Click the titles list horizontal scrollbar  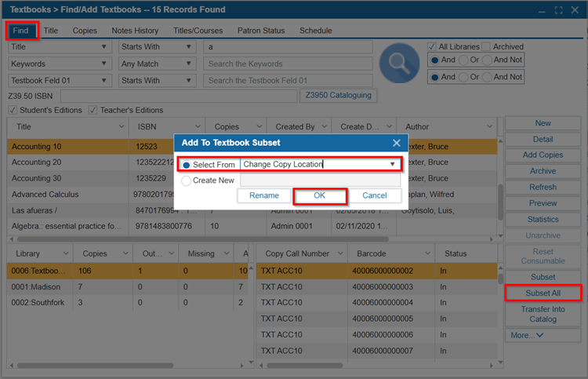(x=202, y=239)
